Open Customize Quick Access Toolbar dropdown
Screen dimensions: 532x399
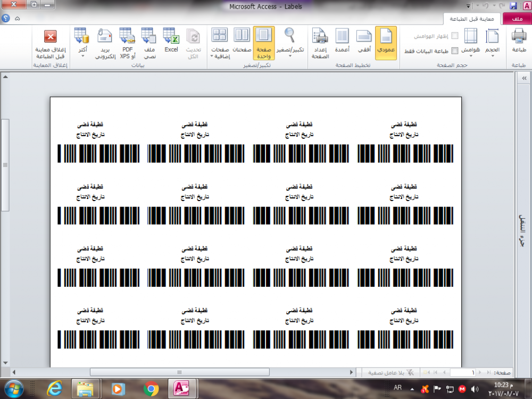468,6
